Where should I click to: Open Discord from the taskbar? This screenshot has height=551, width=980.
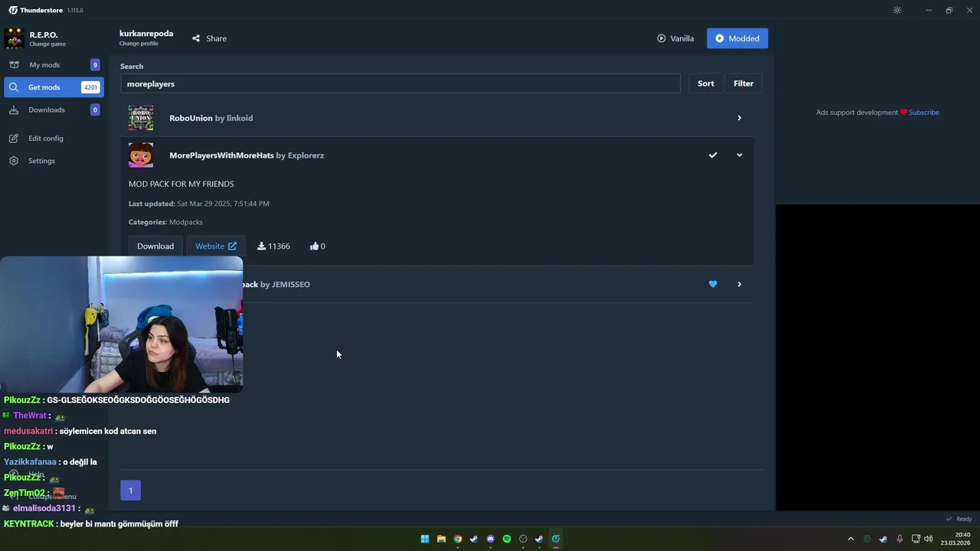[x=491, y=539]
